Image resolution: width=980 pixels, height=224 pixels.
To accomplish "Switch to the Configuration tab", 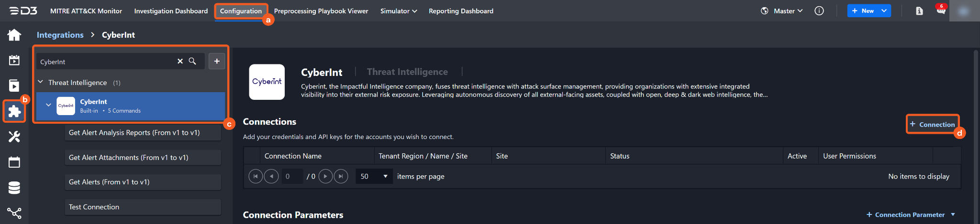I will (x=241, y=11).
